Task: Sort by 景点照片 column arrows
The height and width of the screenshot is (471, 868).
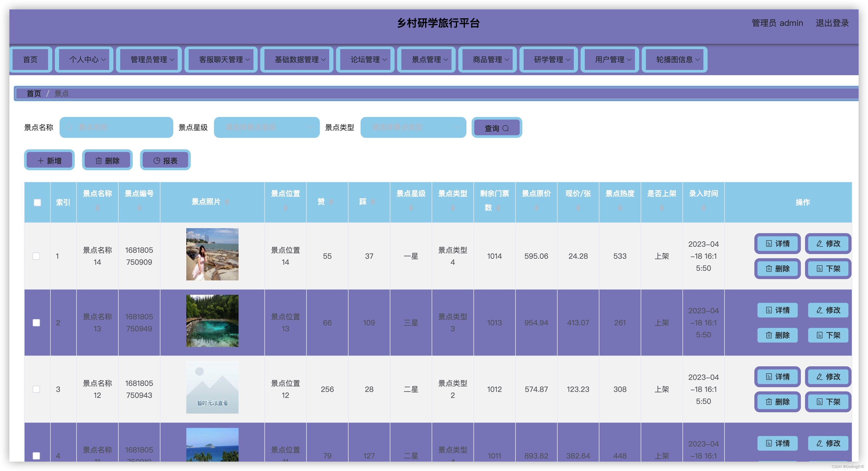Action: (x=227, y=202)
